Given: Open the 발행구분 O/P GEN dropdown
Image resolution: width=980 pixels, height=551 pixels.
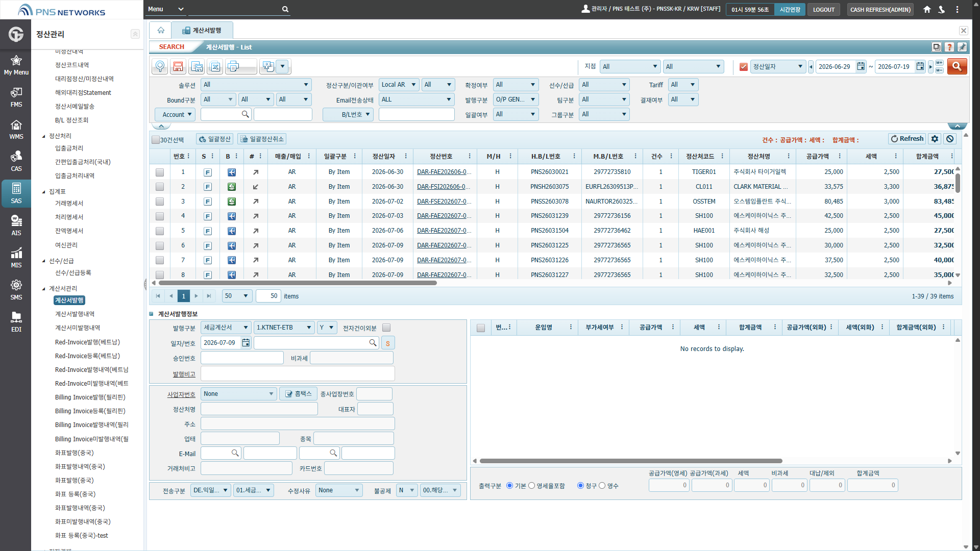Looking at the screenshot, I should click(x=516, y=99).
